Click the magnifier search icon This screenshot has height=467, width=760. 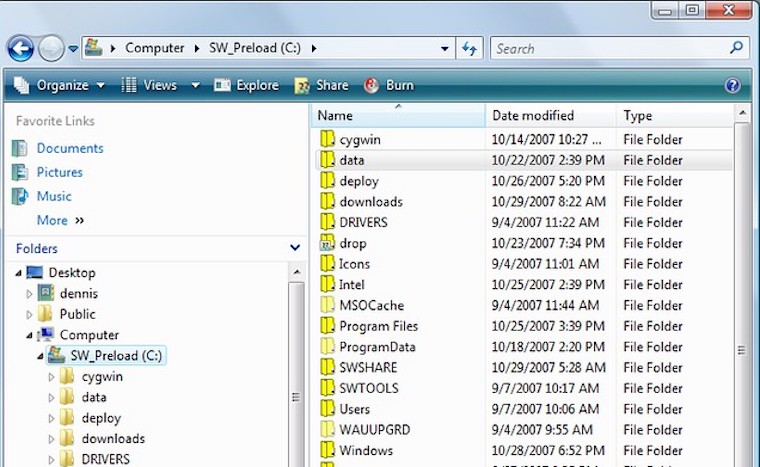[736, 48]
